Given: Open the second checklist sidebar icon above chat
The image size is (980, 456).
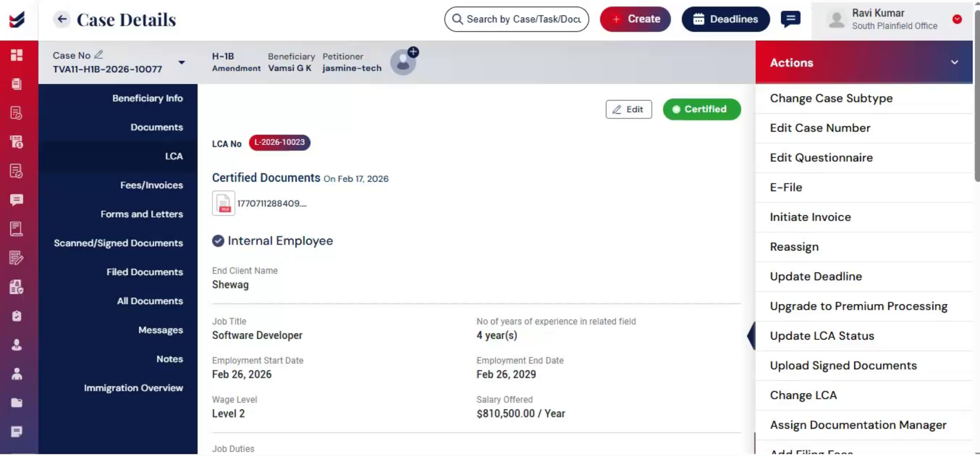Looking at the screenshot, I should (x=17, y=171).
